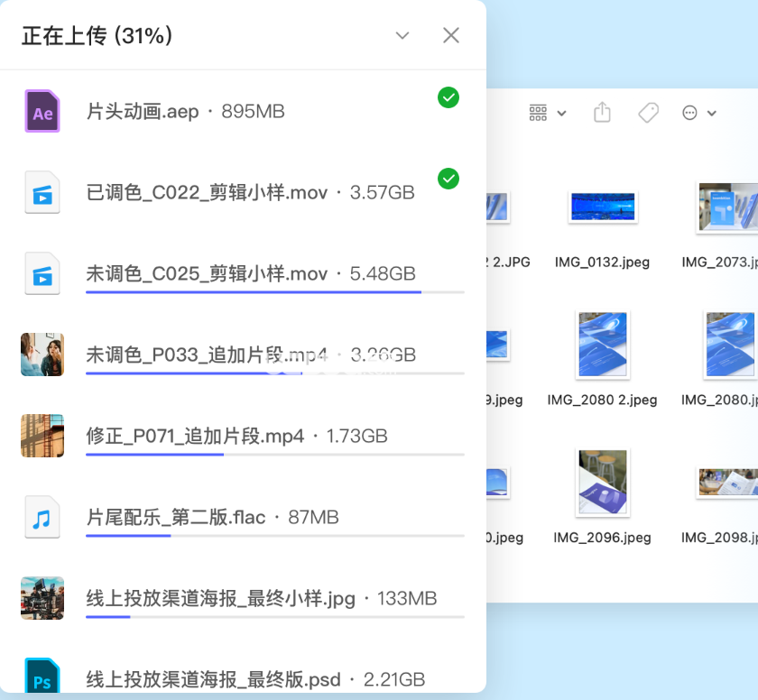Click the Finder Share icon
The width and height of the screenshot is (758, 700).
coord(602,112)
